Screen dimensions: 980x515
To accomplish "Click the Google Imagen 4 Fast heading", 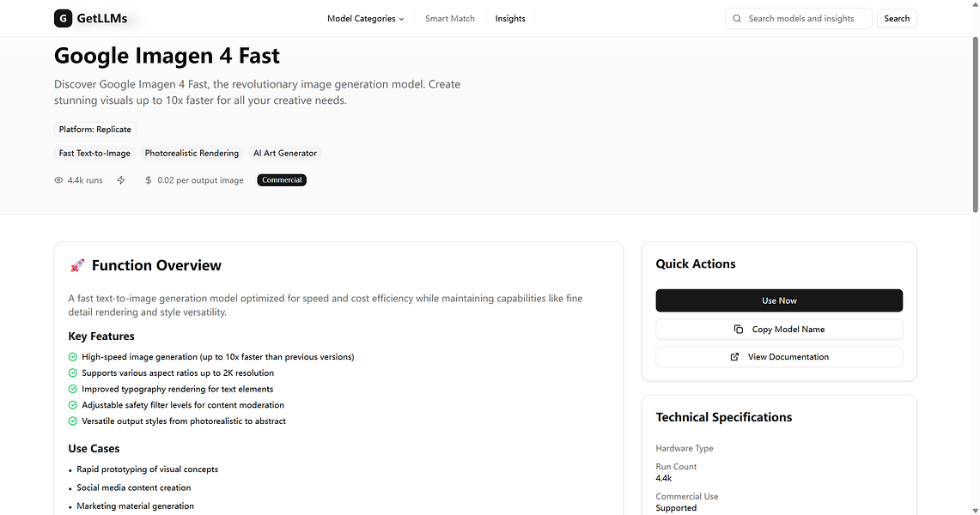I will [167, 56].
